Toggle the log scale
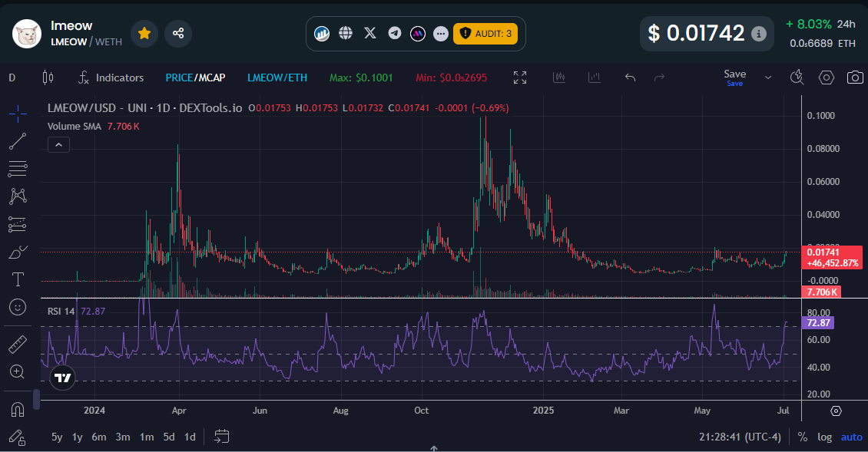 click(x=825, y=437)
